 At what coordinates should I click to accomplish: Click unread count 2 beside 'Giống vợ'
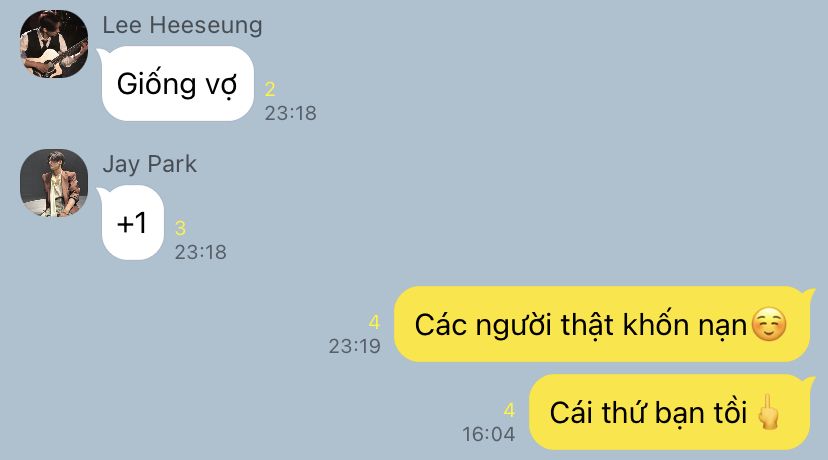270,89
